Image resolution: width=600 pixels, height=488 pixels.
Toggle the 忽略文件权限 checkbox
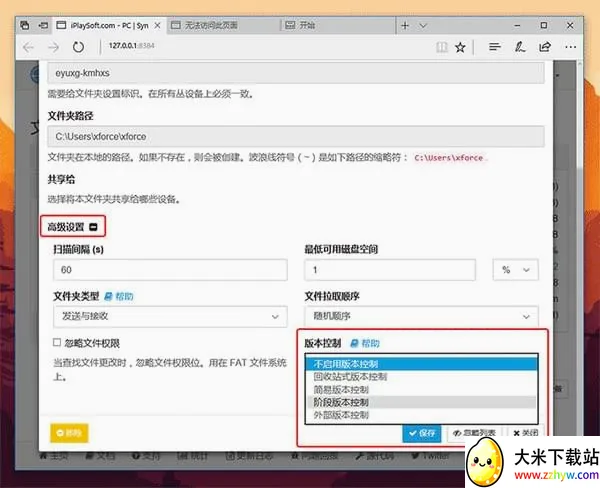click(x=57, y=342)
